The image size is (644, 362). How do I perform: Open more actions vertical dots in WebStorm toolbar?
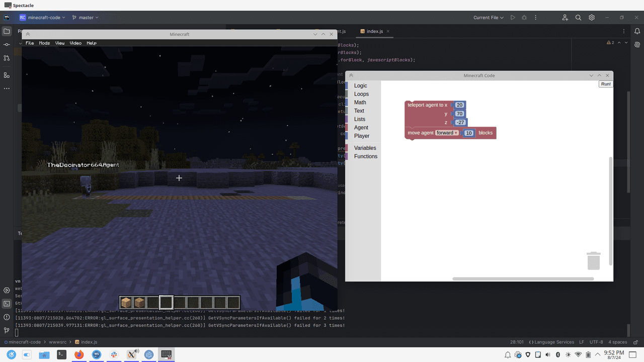click(535, 18)
